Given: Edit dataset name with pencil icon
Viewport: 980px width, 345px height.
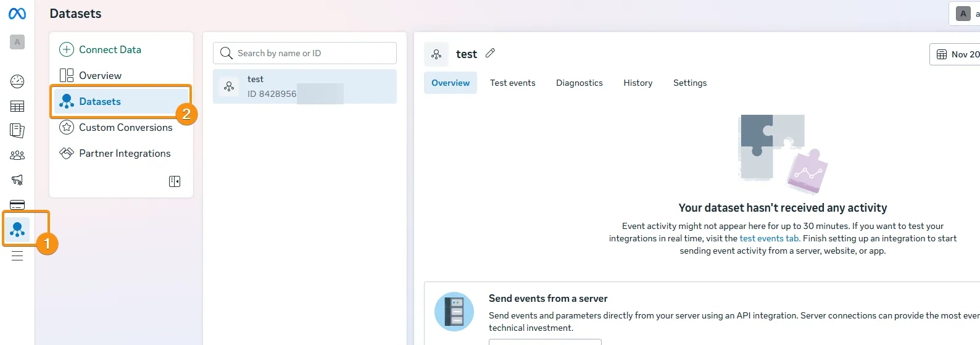Looking at the screenshot, I should [490, 53].
